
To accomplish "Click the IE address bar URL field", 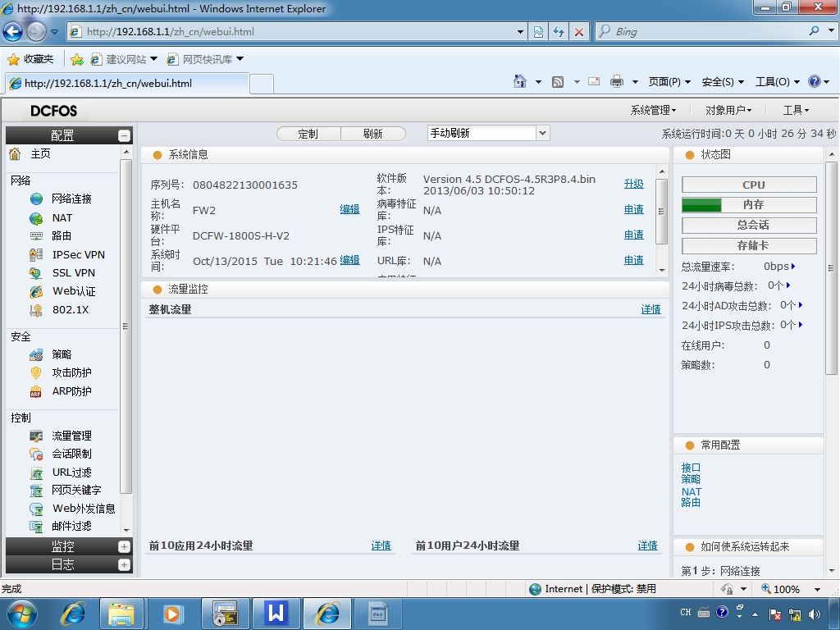I will (x=298, y=32).
